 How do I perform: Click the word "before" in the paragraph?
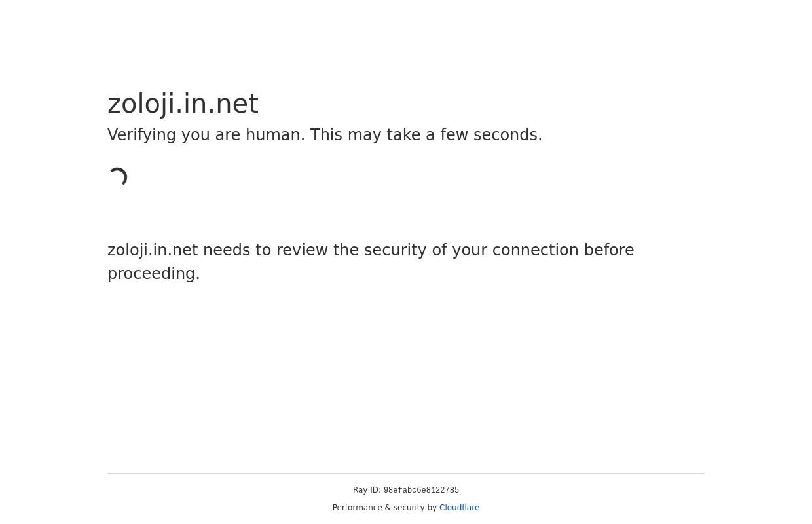click(609, 250)
